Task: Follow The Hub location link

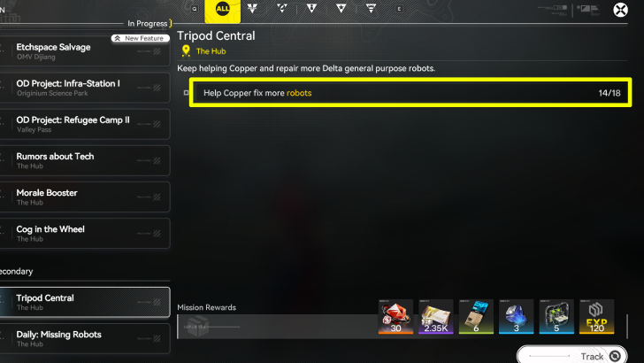Action: tap(211, 51)
